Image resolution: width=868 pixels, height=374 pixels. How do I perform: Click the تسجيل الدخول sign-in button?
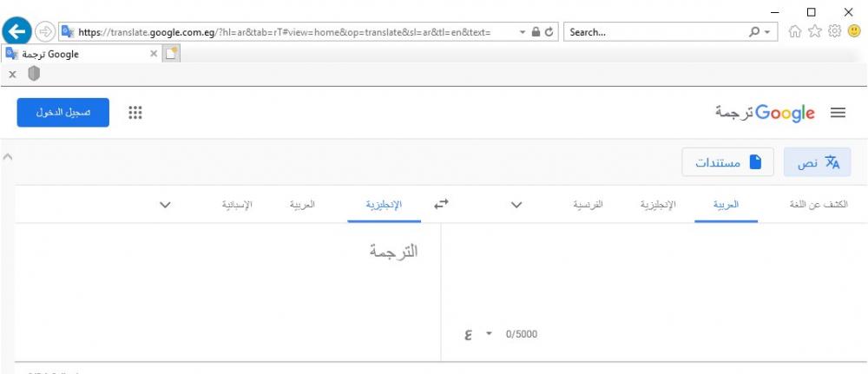tap(62, 114)
